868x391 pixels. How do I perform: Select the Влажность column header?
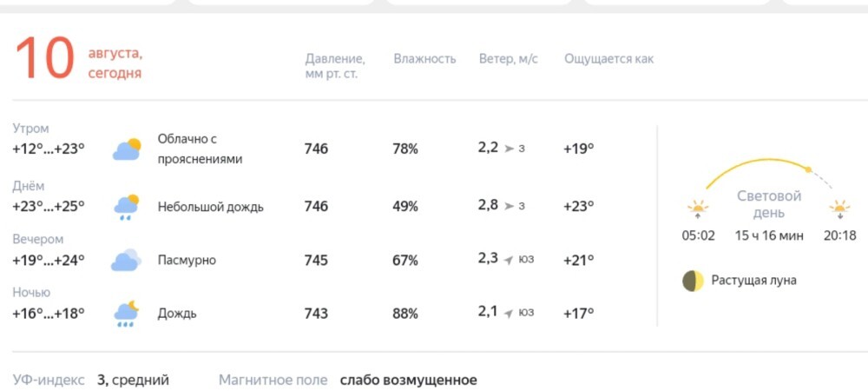tap(424, 59)
